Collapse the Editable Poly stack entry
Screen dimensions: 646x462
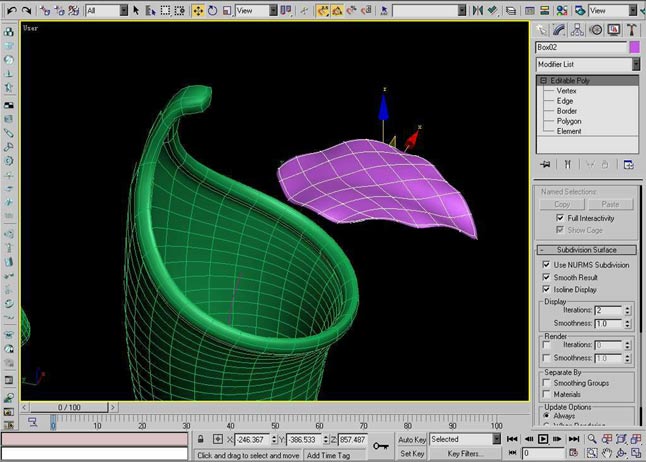543,81
